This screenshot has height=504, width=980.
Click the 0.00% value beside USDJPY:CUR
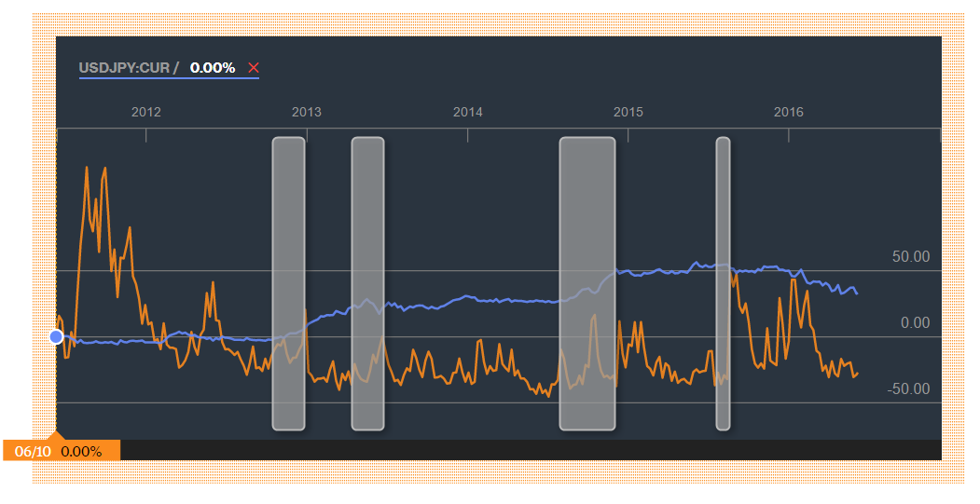(213, 67)
